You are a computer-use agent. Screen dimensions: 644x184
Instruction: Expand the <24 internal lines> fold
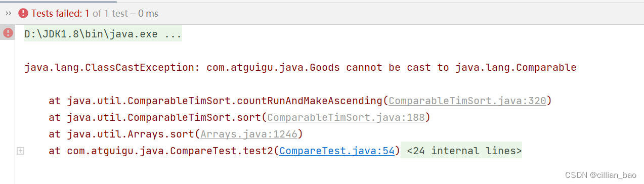461,151
